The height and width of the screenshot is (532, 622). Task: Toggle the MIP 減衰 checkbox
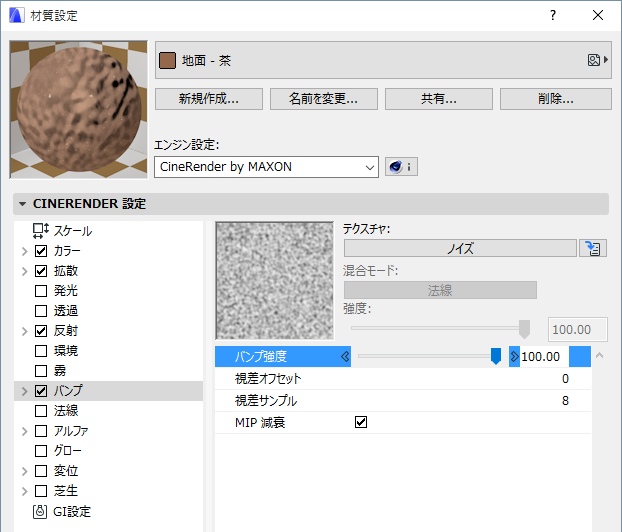tap(361, 422)
